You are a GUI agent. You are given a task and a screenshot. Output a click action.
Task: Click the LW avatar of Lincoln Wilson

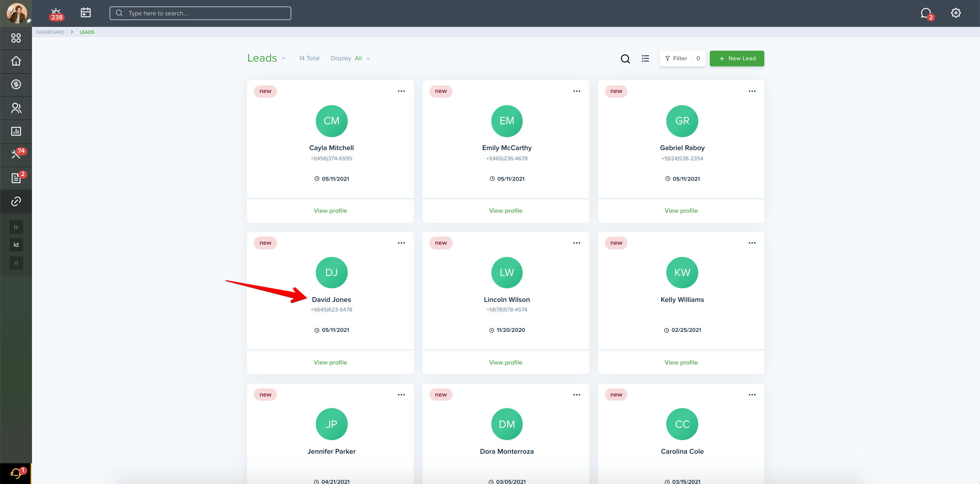pyautogui.click(x=507, y=273)
